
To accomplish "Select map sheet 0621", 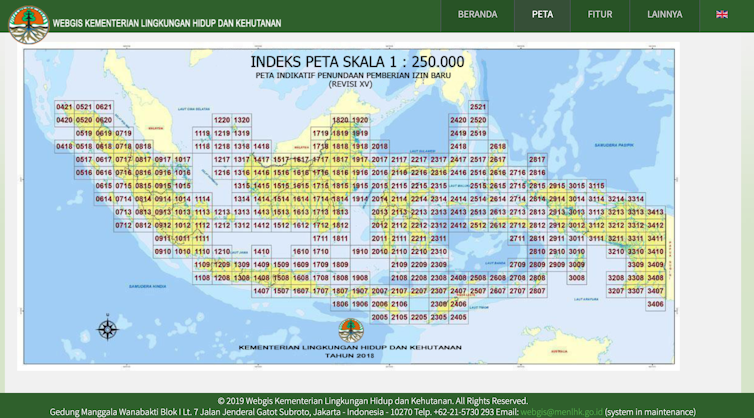I will click(x=103, y=107).
